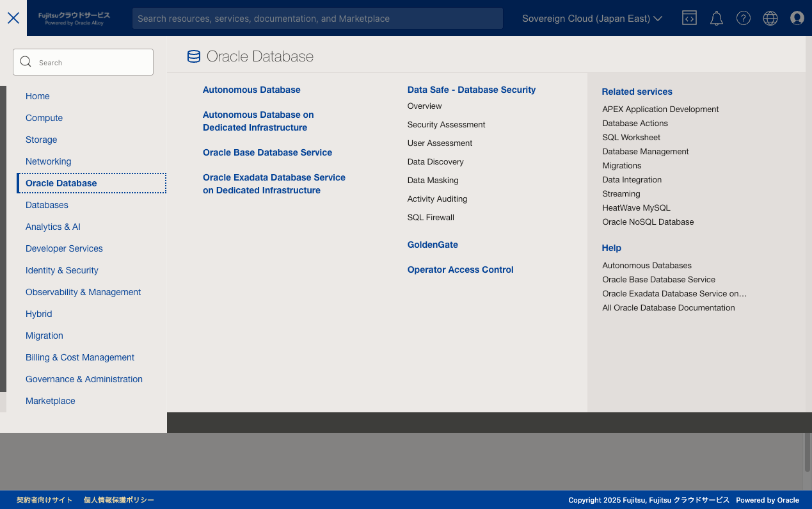Navigate to the Marketplace section
This screenshot has width=812, height=509.
pos(50,401)
